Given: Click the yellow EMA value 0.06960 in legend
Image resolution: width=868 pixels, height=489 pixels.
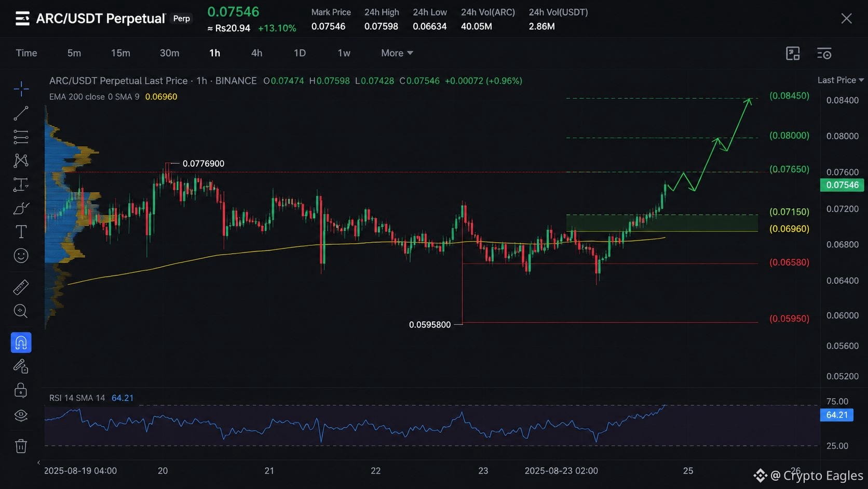Looking at the screenshot, I should [x=161, y=97].
